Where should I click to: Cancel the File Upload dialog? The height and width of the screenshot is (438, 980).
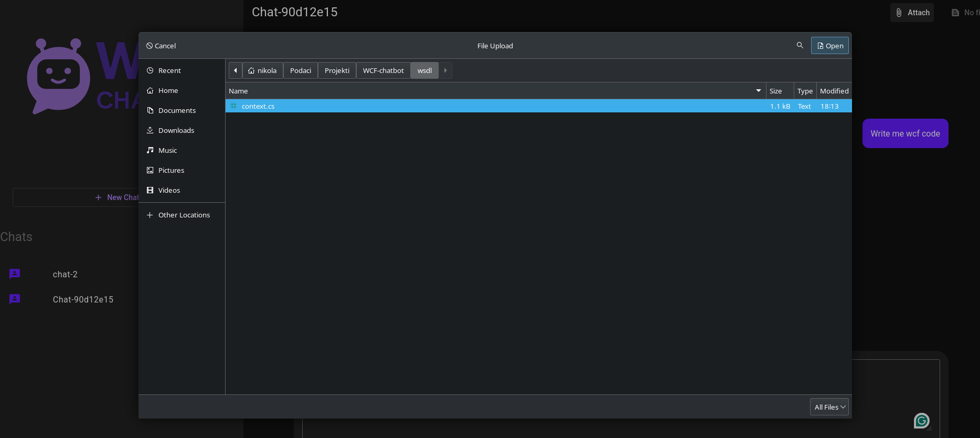[x=161, y=46]
